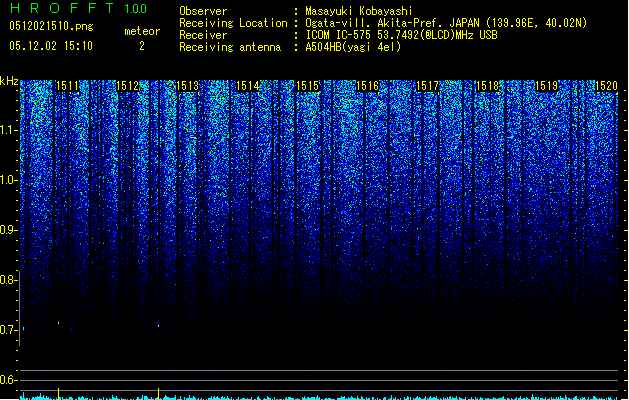The height and width of the screenshot is (400, 629).
Task: Click the 1514 time marker label
Action: coord(248,86)
